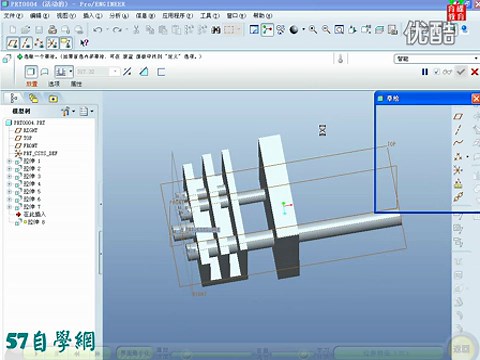Screen dimensions: 480x360
Task: Click the Undo arrow
Action: coord(97,30)
